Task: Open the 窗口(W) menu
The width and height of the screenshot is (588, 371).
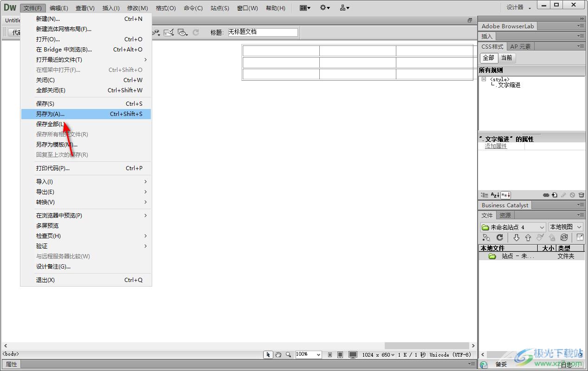Action: coord(247,8)
